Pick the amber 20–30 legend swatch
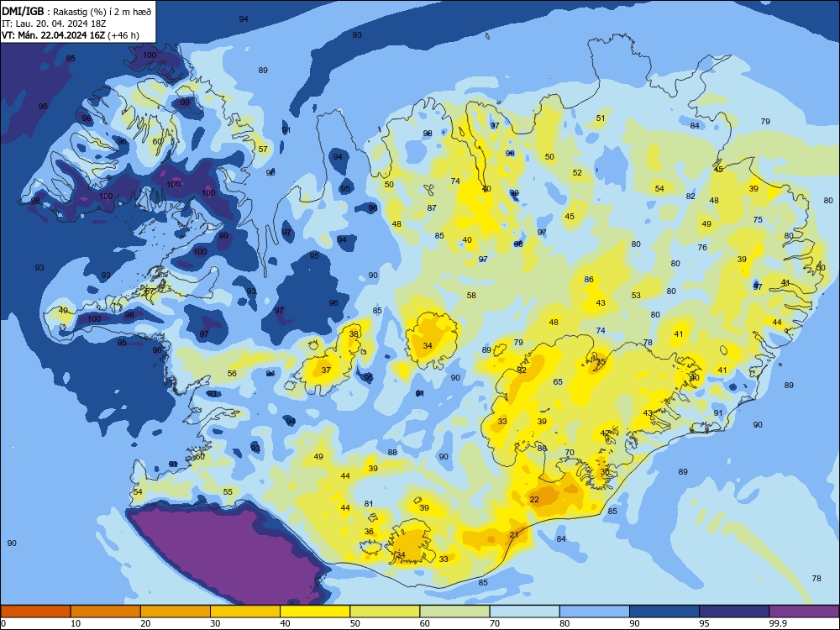The height and width of the screenshot is (630, 840). click(x=176, y=612)
